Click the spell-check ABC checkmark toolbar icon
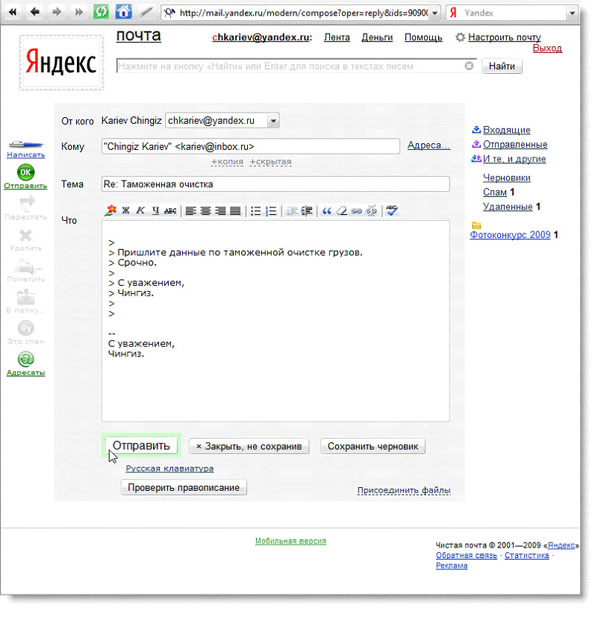592x620 pixels. 392,210
